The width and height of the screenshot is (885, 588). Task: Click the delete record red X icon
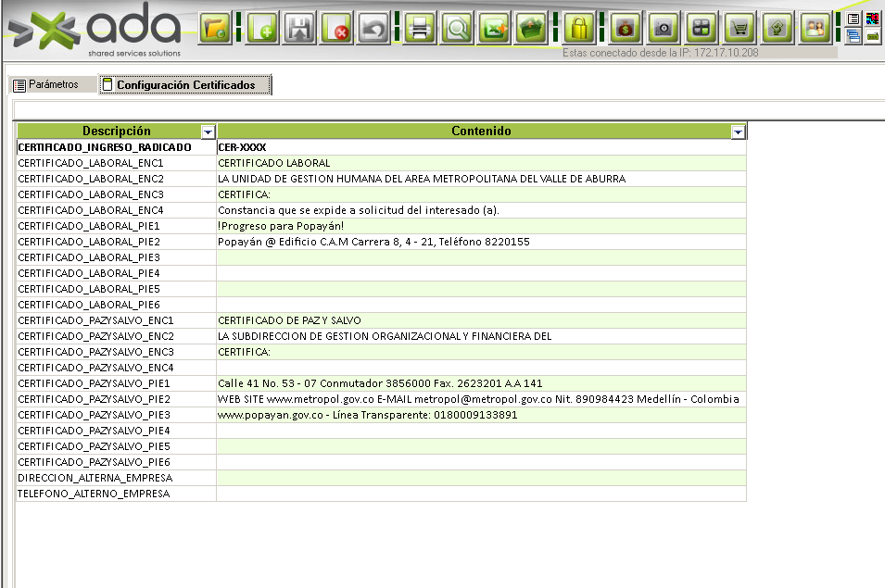point(336,28)
